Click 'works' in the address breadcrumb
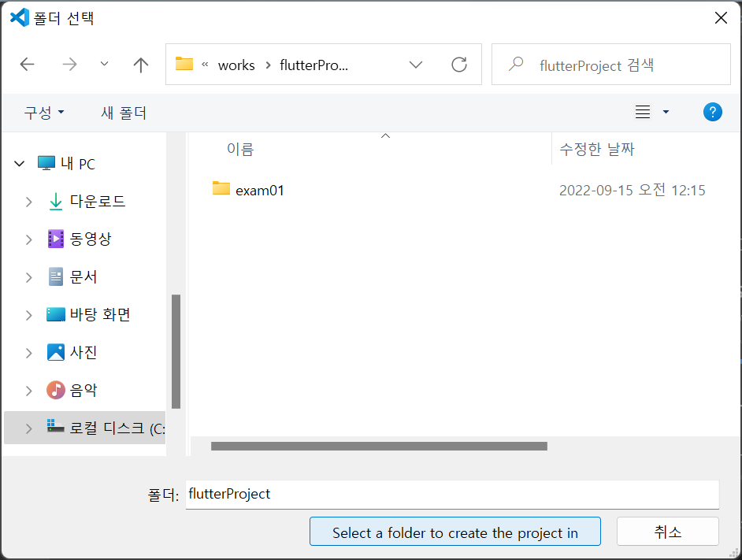 coord(236,65)
